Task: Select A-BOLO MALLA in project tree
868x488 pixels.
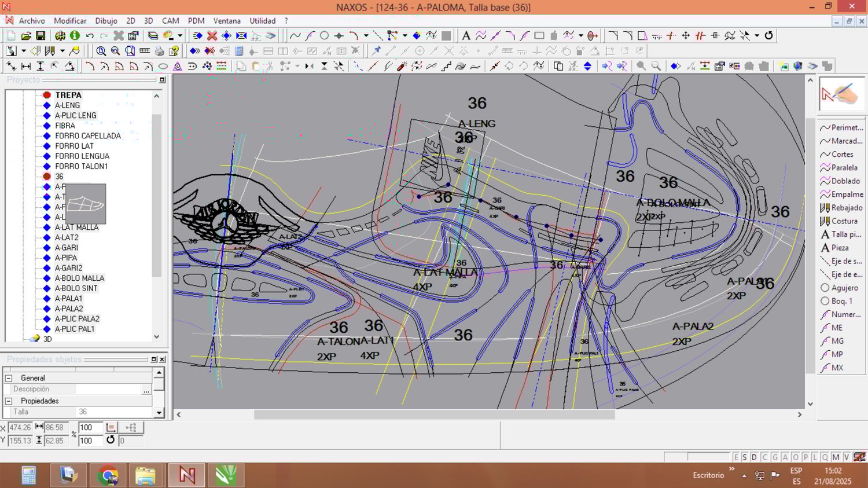Action: tap(79, 278)
